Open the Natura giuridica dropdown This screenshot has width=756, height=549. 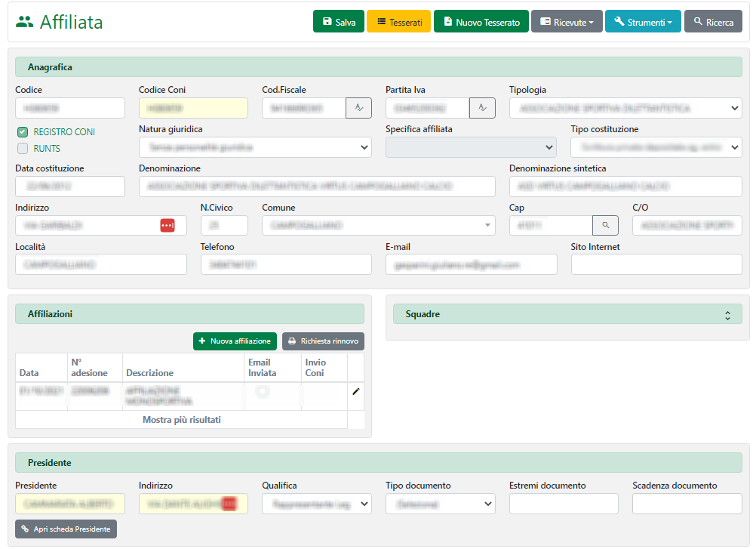coord(255,147)
